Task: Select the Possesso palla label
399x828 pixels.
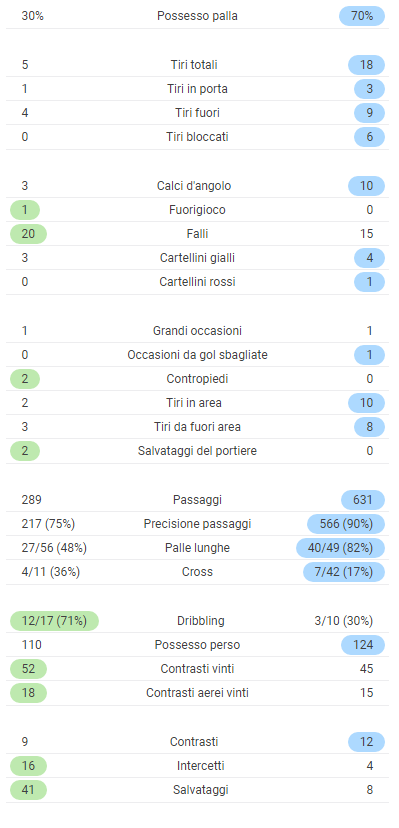Action: [x=197, y=16]
